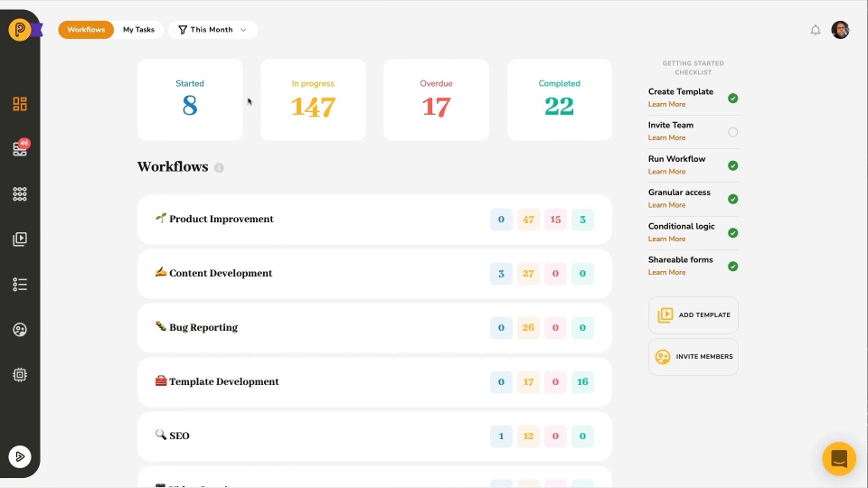Open the dashboard grid icon in sidebar
Image resolution: width=868 pixels, height=488 pixels.
[x=20, y=104]
